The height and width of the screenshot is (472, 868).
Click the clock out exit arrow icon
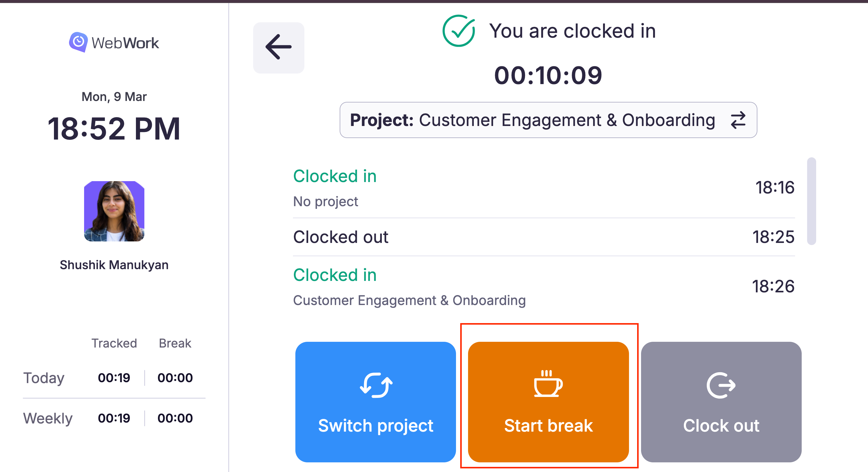coord(721,385)
